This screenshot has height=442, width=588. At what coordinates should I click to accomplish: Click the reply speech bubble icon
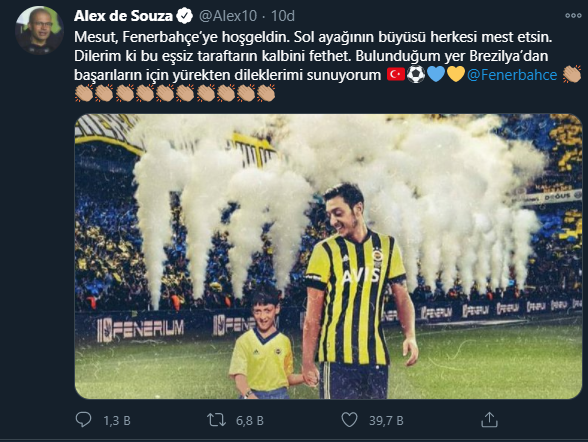click(83, 420)
